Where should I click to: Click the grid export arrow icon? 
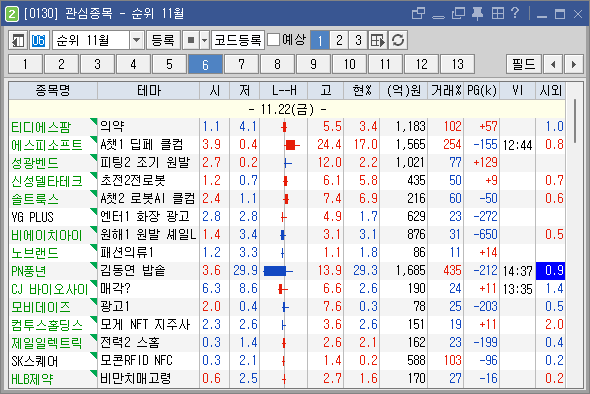[378, 40]
